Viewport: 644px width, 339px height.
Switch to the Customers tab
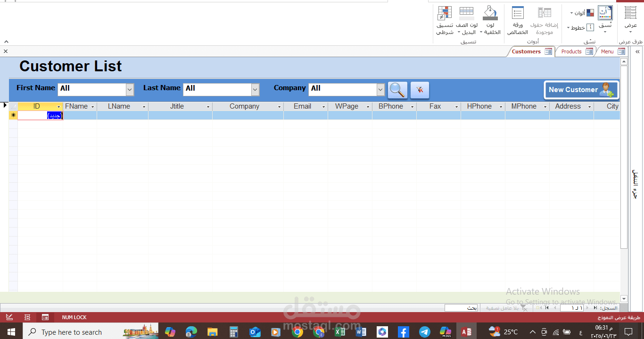(532, 51)
